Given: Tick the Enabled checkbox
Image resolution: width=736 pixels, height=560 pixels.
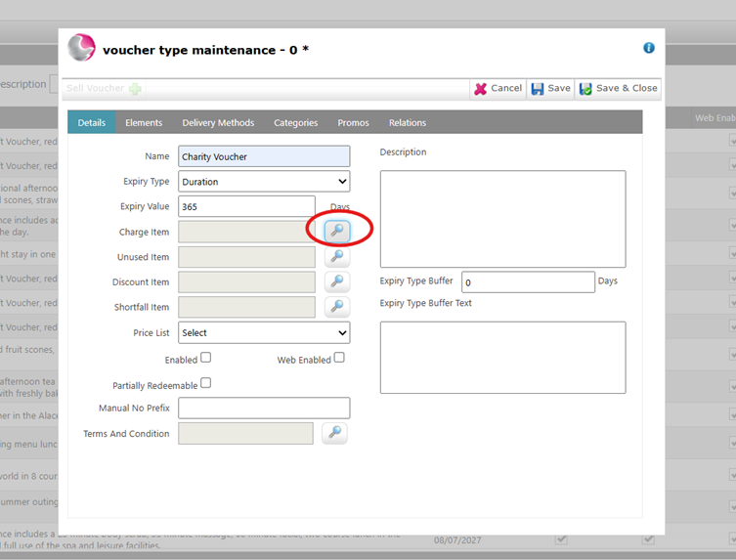Looking at the screenshot, I should [205, 358].
